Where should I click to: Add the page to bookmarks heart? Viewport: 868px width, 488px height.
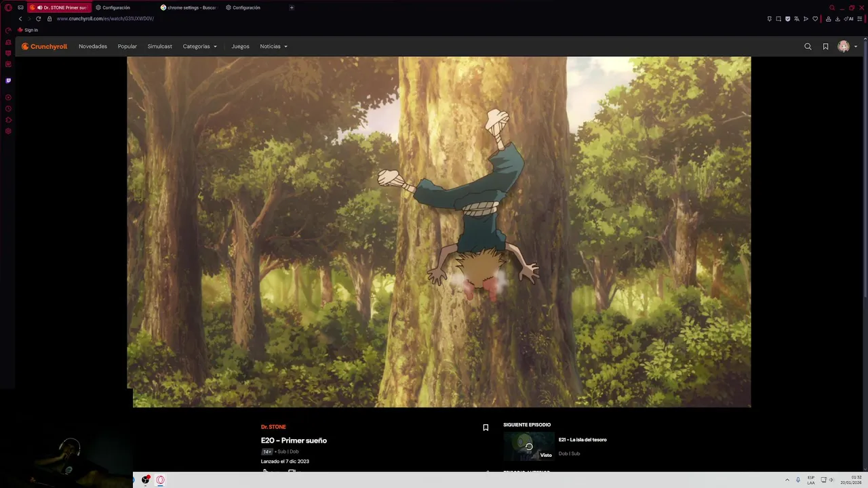pos(815,19)
